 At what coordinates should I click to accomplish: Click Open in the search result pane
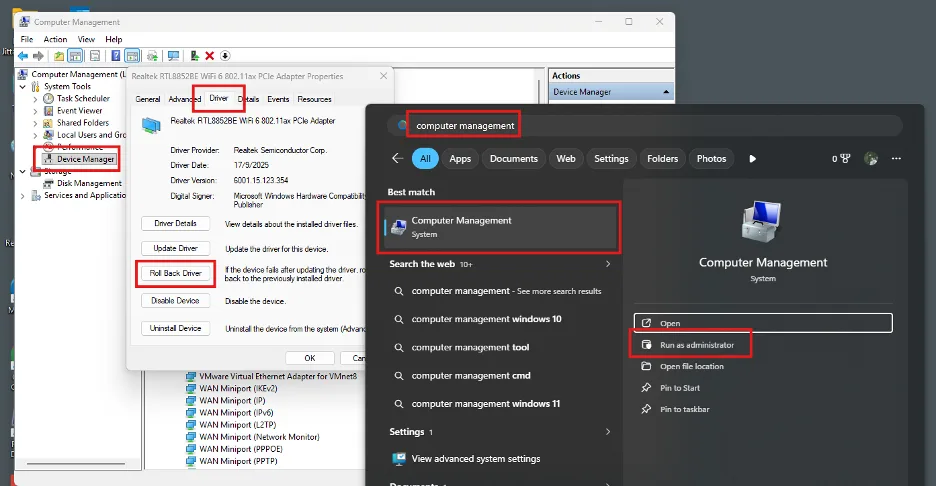(763, 323)
